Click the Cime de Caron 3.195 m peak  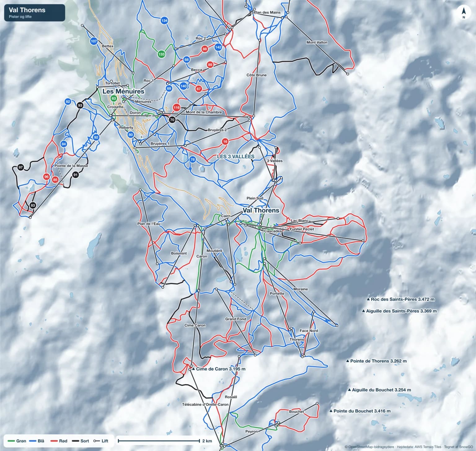click(x=219, y=369)
